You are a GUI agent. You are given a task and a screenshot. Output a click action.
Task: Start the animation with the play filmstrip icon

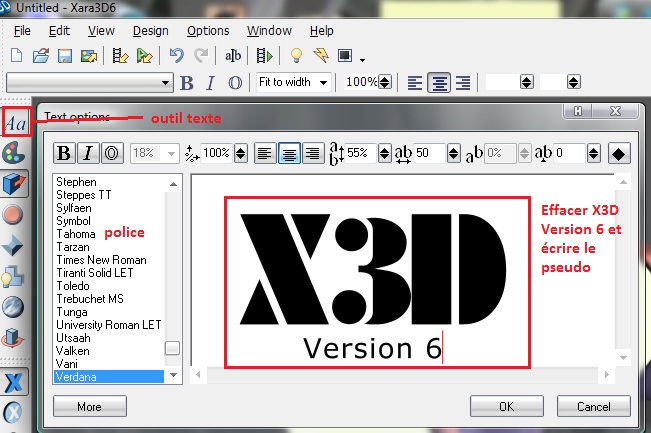click(x=264, y=55)
